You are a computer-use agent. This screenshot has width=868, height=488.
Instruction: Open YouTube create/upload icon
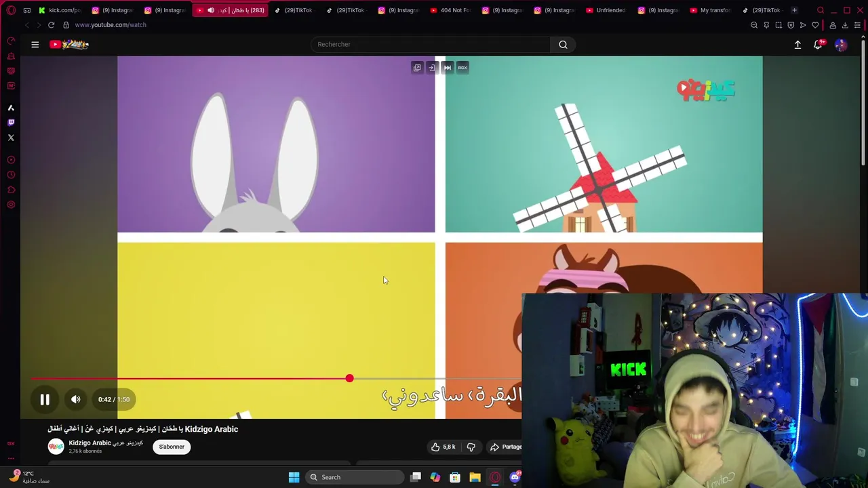pos(797,45)
